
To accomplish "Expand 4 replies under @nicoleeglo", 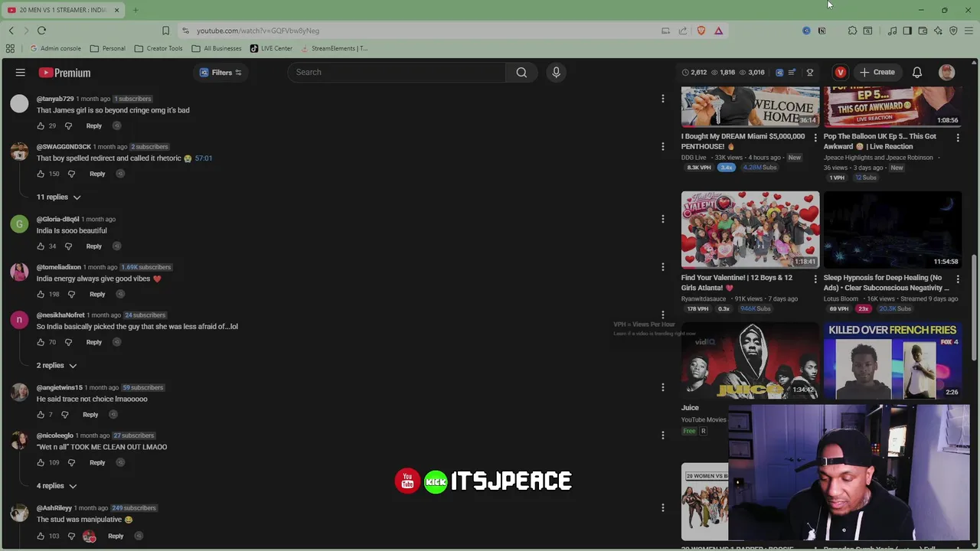I will coord(57,486).
